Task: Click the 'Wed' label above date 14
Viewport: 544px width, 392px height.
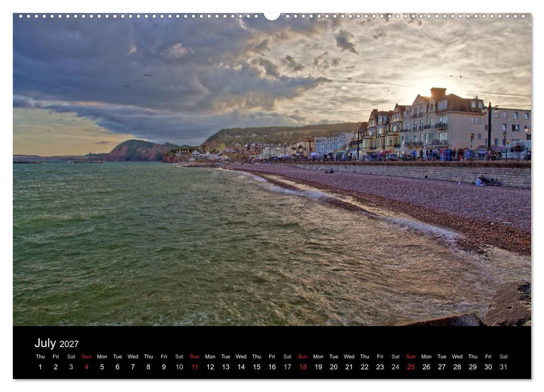Action: click(241, 357)
